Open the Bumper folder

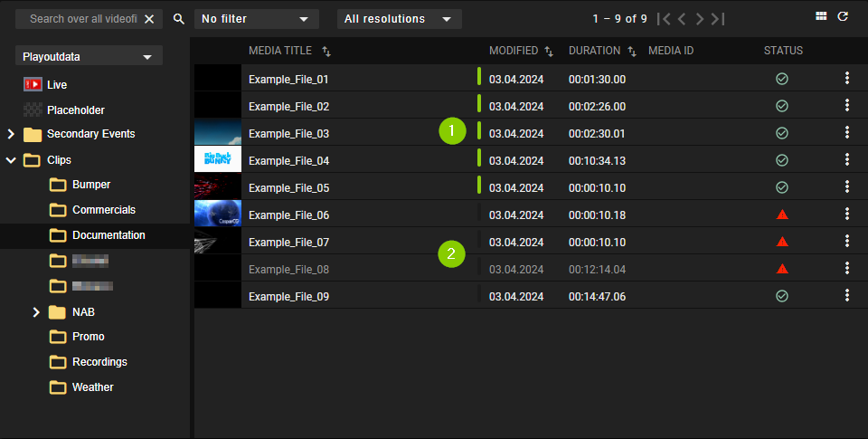tap(91, 185)
